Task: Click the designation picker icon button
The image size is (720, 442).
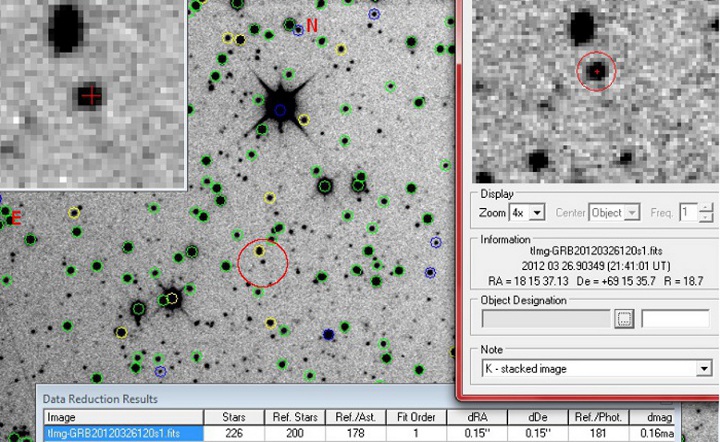Action: 624,319
